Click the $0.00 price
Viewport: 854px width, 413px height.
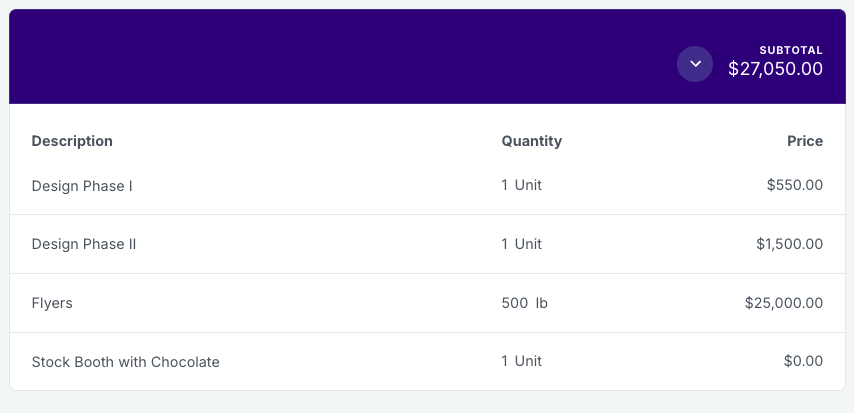coord(803,361)
